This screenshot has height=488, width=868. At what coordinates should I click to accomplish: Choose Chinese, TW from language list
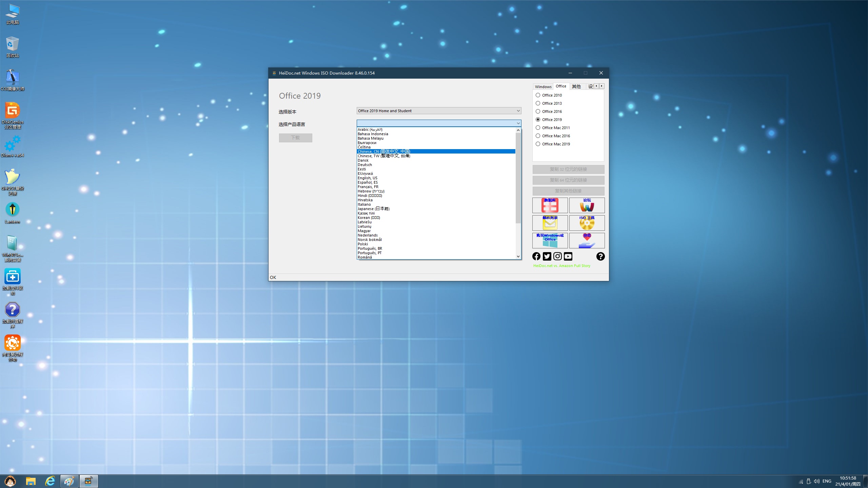(x=436, y=156)
